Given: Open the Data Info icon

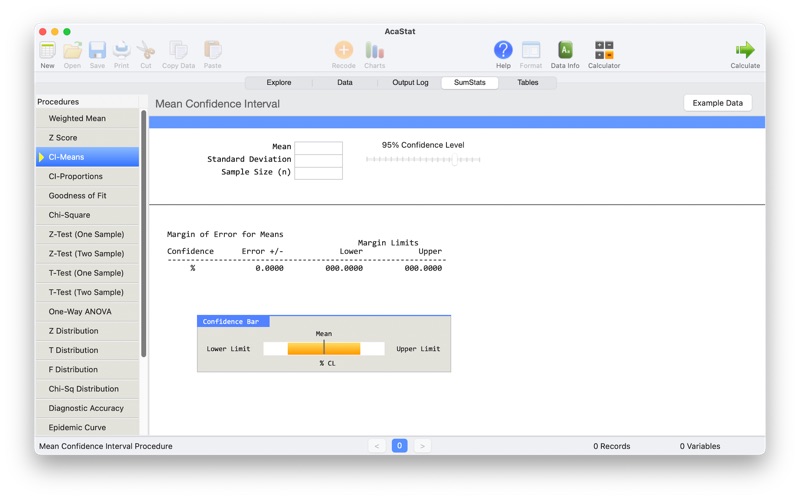Looking at the screenshot, I should point(565,51).
